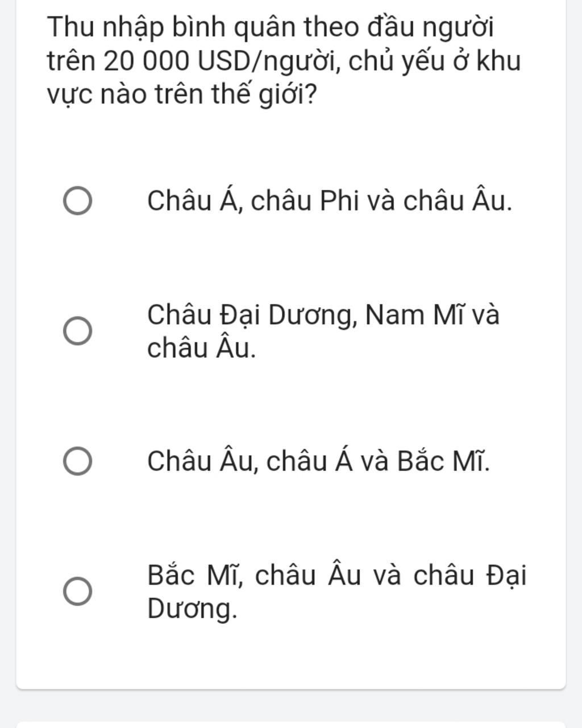Choose radio button for "Châu Đại Dương, Nam Mĩ" option
Viewport: 582px width, 728px height.
coord(77,331)
